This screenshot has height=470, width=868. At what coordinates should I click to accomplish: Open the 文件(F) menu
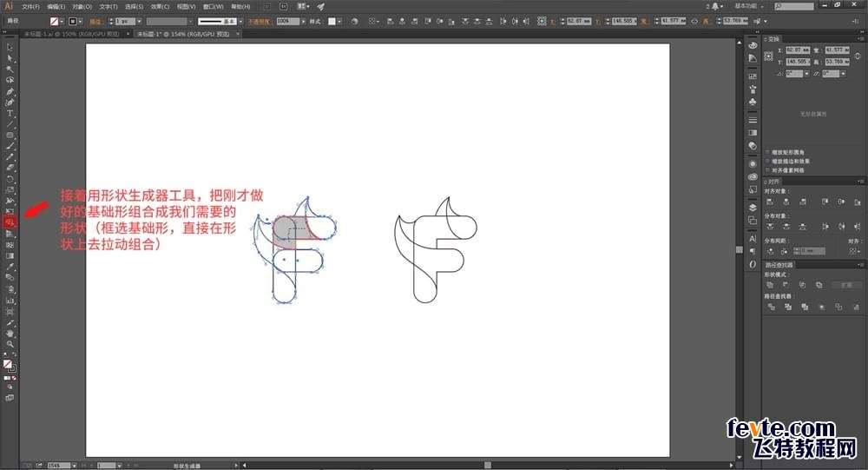pyautogui.click(x=30, y=6)
